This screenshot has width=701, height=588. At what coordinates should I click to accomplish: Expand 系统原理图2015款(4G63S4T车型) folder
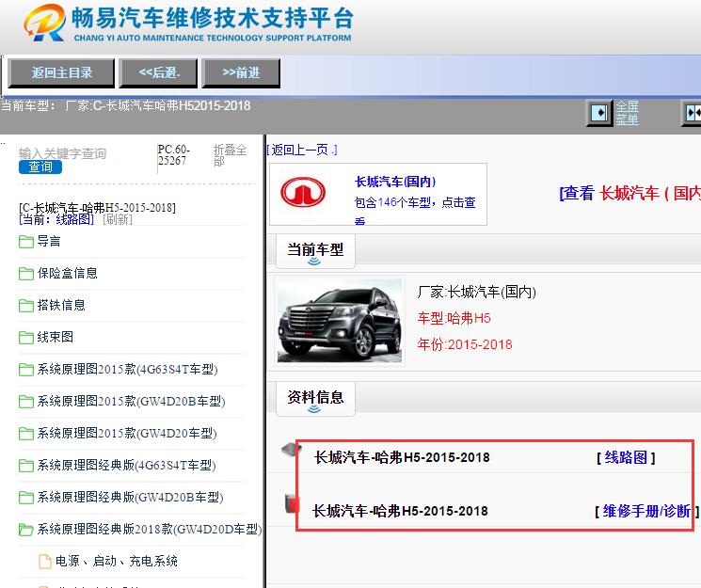point(127,370)
